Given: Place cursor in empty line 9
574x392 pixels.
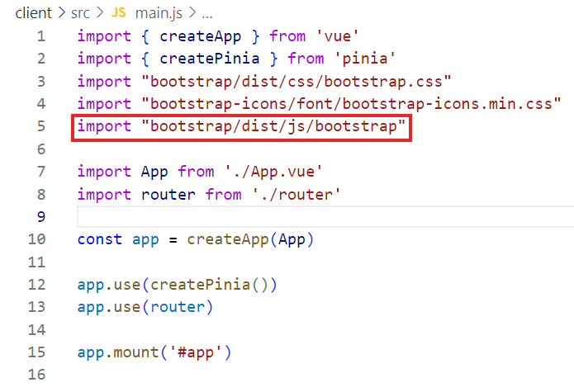Looking at the screenshot, I should pyautogui.click(x=248, y=216).
